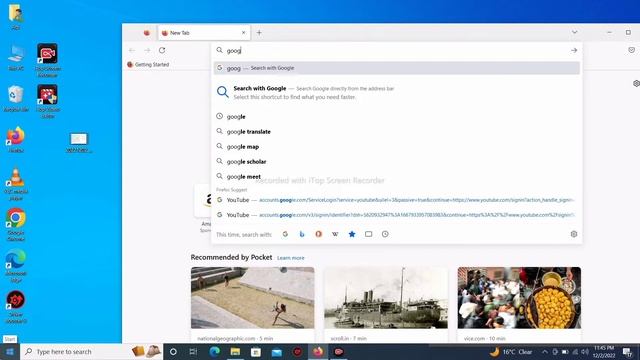
Task: Open a new tab with plus button
Action: pos(259,33)
